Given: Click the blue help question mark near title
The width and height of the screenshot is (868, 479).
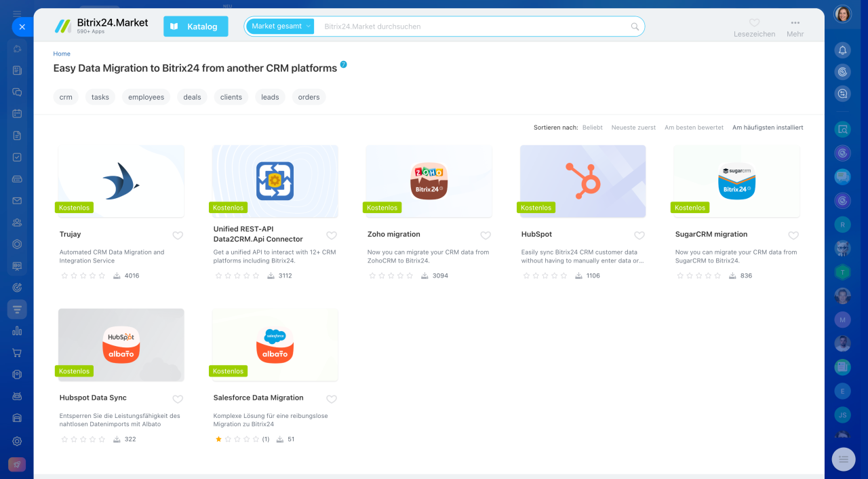Looking at the screenshot, I should 344,64.
